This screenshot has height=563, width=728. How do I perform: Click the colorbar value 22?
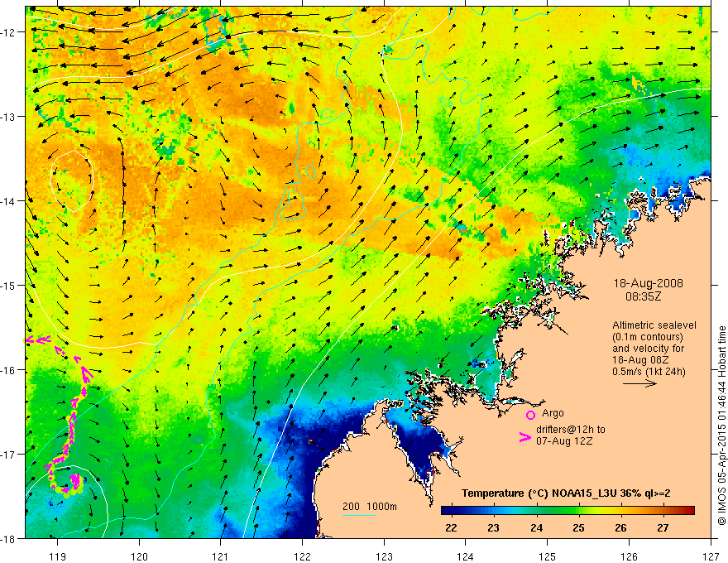tap(450, 527)
